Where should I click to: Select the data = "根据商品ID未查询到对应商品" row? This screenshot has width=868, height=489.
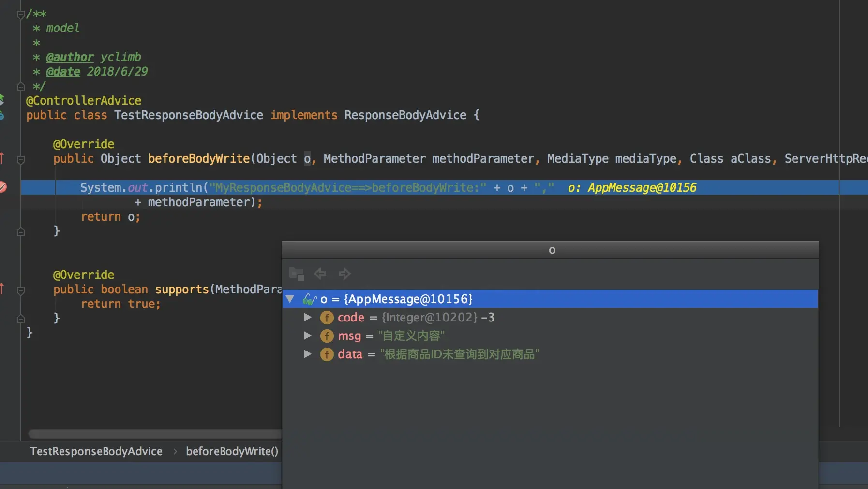pyautogui.click(x=550, y=354)
